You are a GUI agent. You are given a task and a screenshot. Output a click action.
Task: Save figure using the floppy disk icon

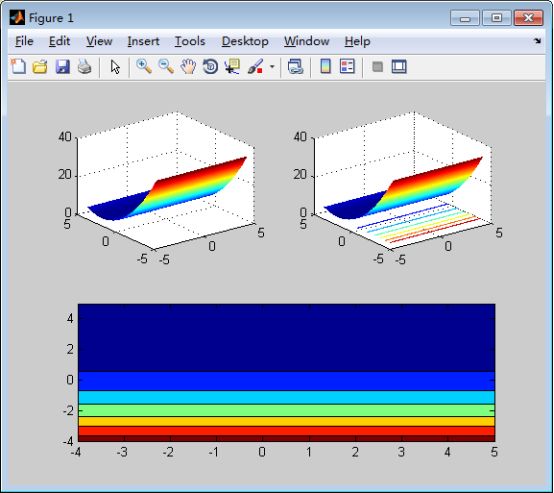pos(63,66)
